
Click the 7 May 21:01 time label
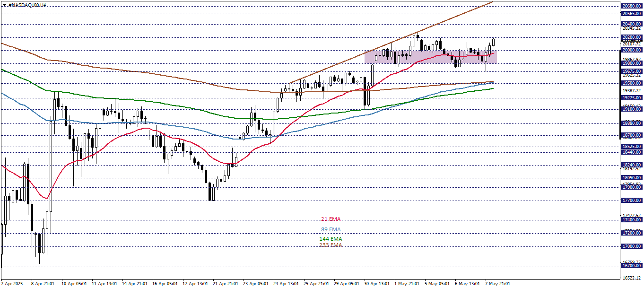[x=497, y=284]
